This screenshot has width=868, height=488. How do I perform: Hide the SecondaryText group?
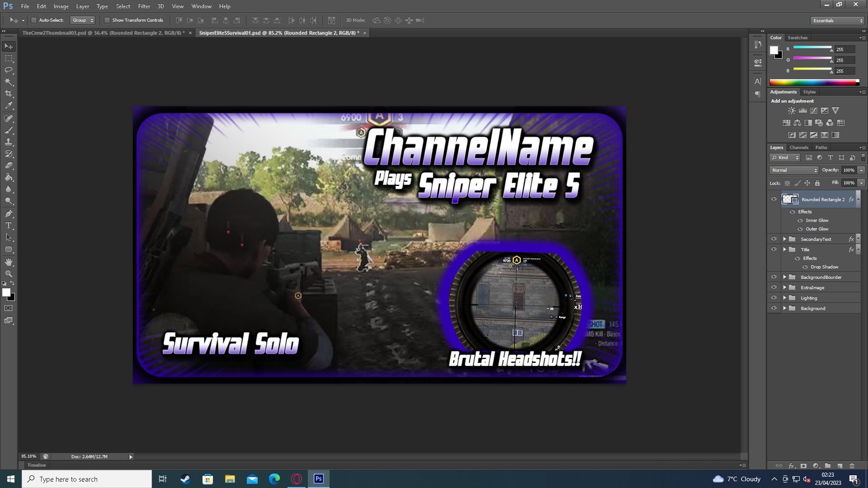(x=774, y=239)
